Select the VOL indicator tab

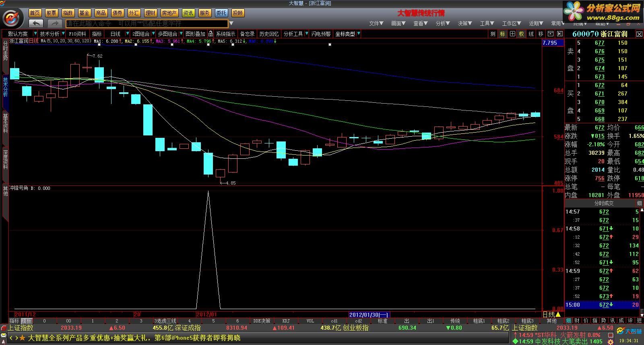[310, 321]
